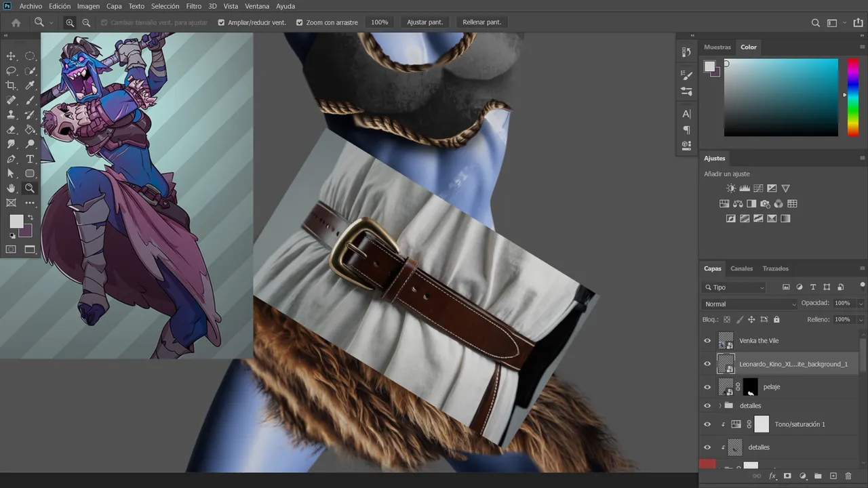Image resolution: width=868 pixels, height=488 pixels.
Task: Add a Photo Filter adjustment
Action: click(x=765, y=203)
